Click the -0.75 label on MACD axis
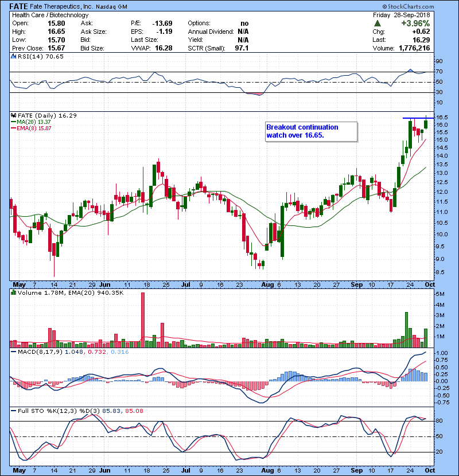Image resolution: width=459 pixels, height=476 pixels. click(442, 403)
